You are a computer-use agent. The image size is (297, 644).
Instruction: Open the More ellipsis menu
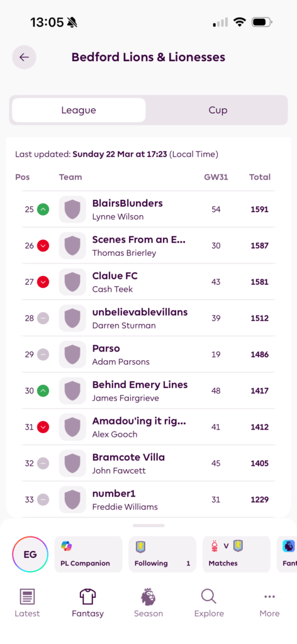269,596
